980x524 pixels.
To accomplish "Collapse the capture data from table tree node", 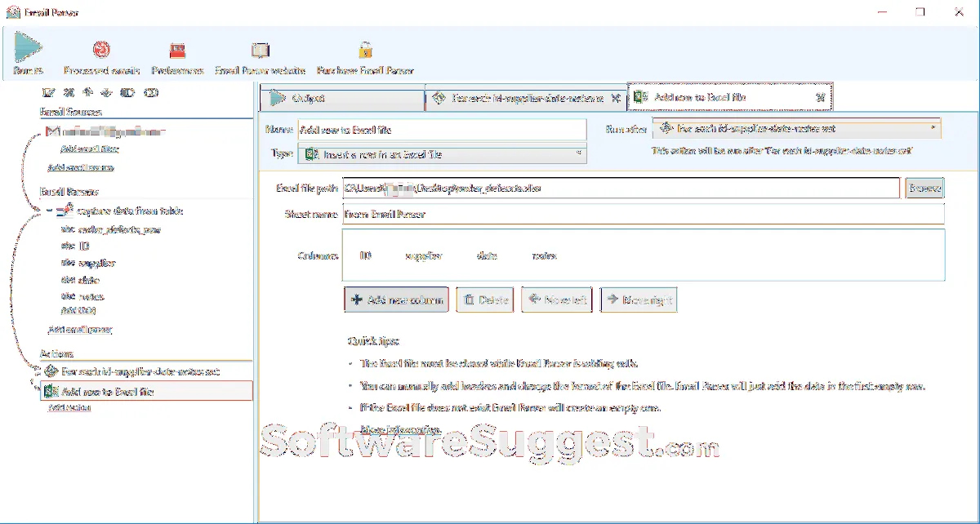I will (49, 211).
